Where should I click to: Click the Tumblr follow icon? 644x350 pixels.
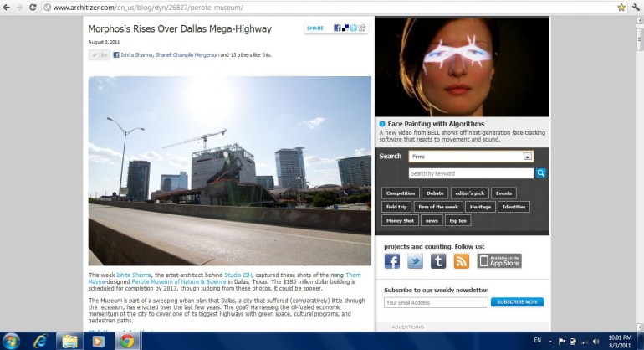click(x=437, y=261)
